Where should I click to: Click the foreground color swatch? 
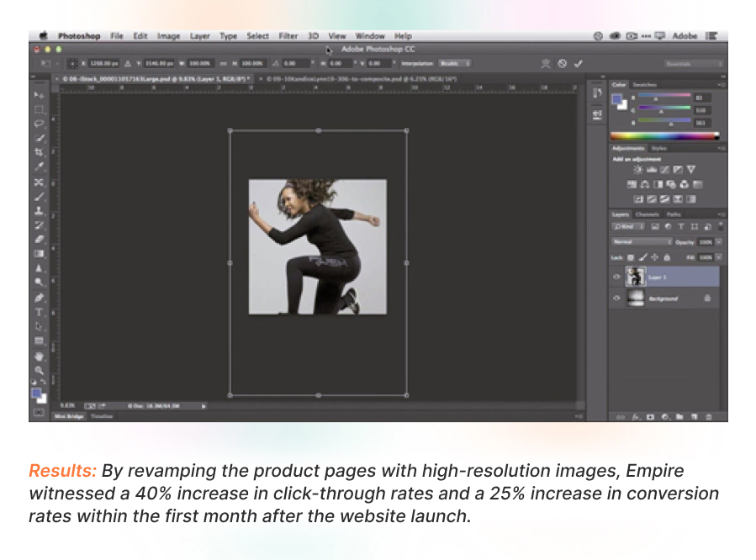(37, 390)
